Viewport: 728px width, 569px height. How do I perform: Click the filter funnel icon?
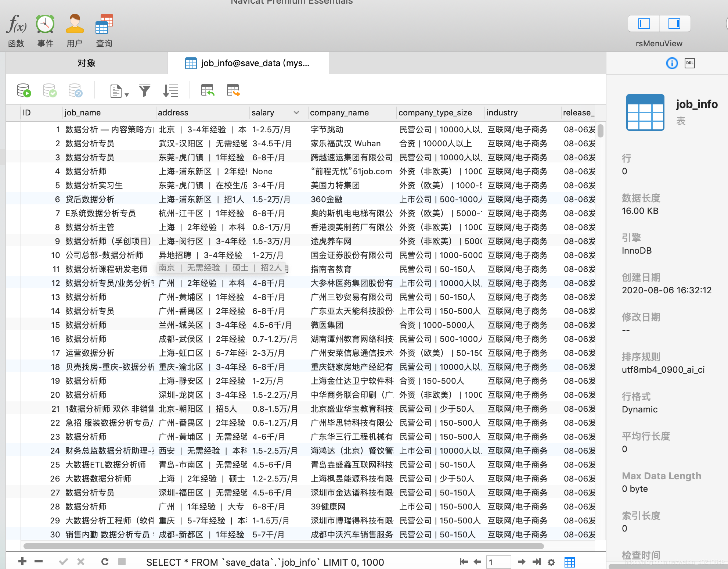pyautogui.click(x=145, y=90)
